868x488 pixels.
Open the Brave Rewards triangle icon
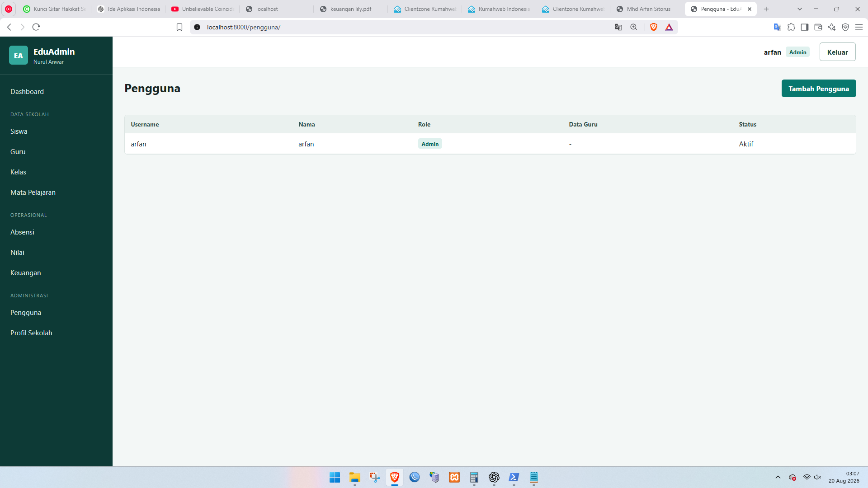669,27
